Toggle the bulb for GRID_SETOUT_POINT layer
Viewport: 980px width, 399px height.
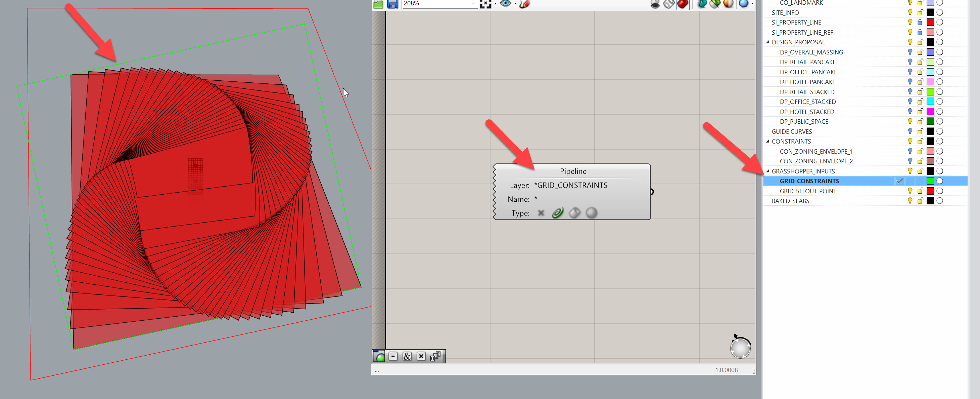point(909,191)
